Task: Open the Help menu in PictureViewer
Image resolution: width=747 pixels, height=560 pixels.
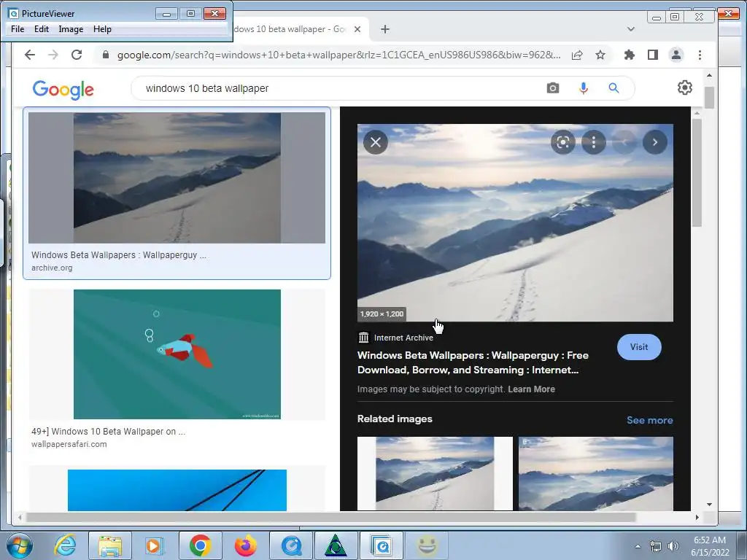Action: 102,29
